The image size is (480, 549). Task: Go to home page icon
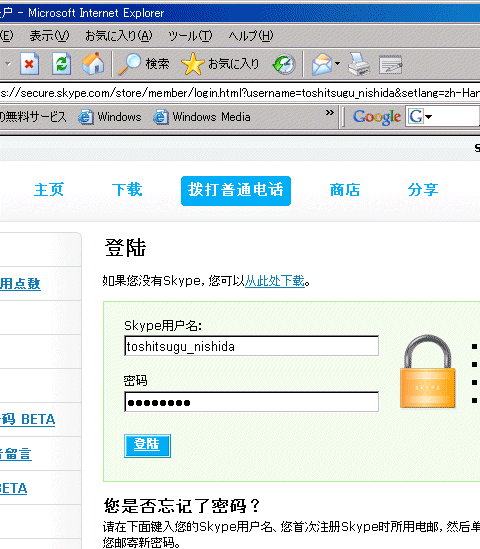point(93,64)
